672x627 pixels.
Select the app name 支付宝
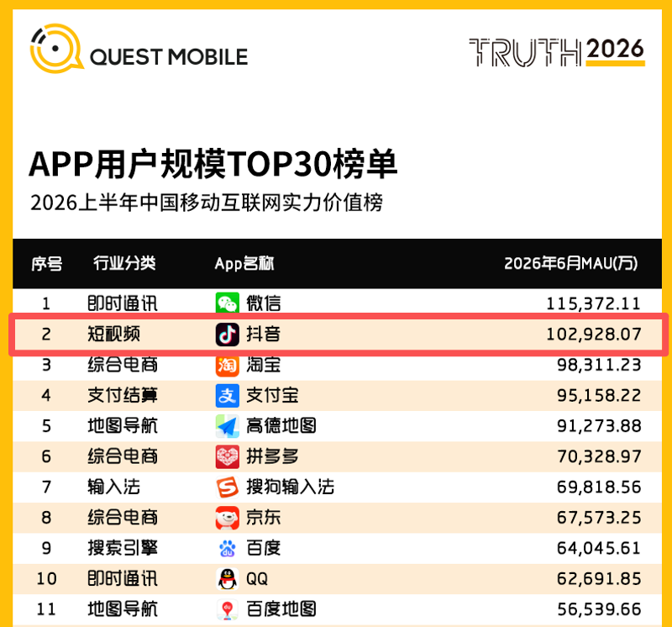[x=272, y=395]
